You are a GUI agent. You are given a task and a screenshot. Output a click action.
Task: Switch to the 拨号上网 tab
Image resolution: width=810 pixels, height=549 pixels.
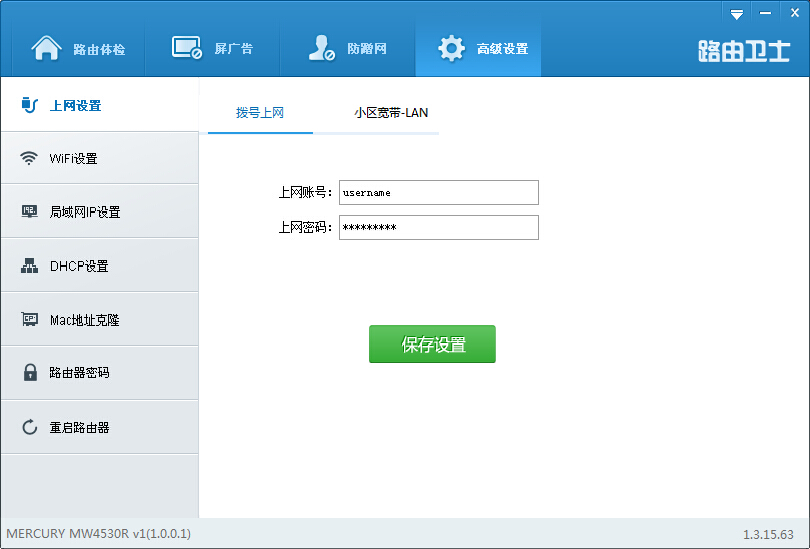tap(260, 113)
